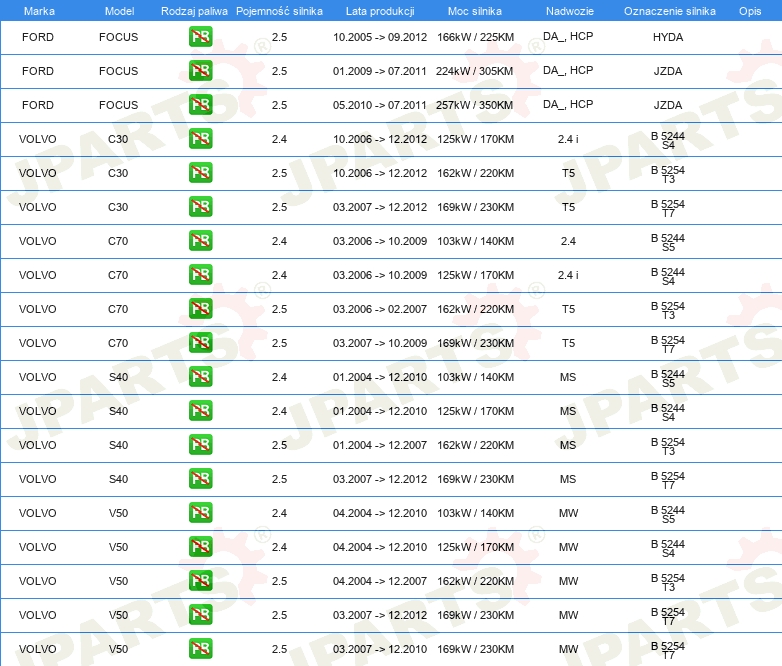Click the Model column header
This screenshot has height=666, width=782.
[x=119, y=11]
